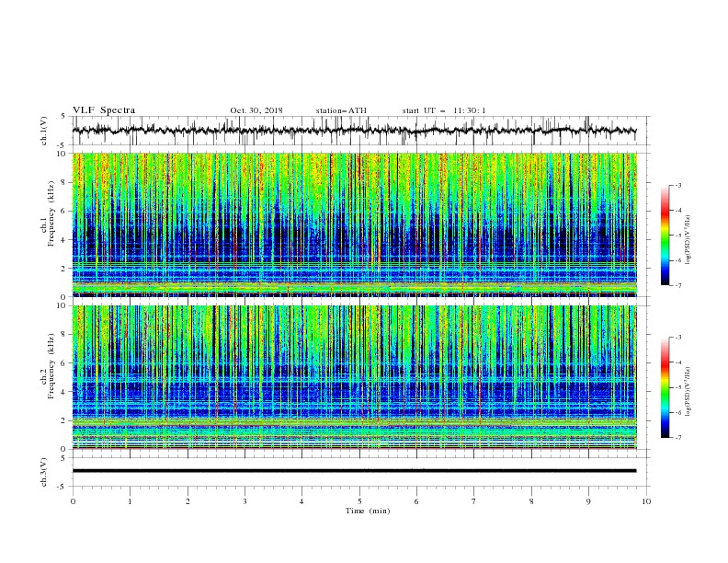
Task: Click the time axis tick label "0"
Action: tap(73, 501)
